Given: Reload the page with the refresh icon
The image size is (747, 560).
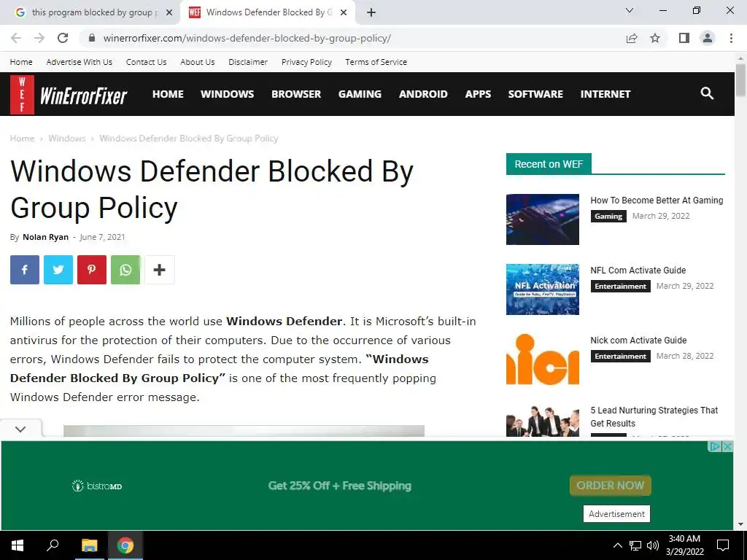Looking at the screenshot, I should (63, 38).
